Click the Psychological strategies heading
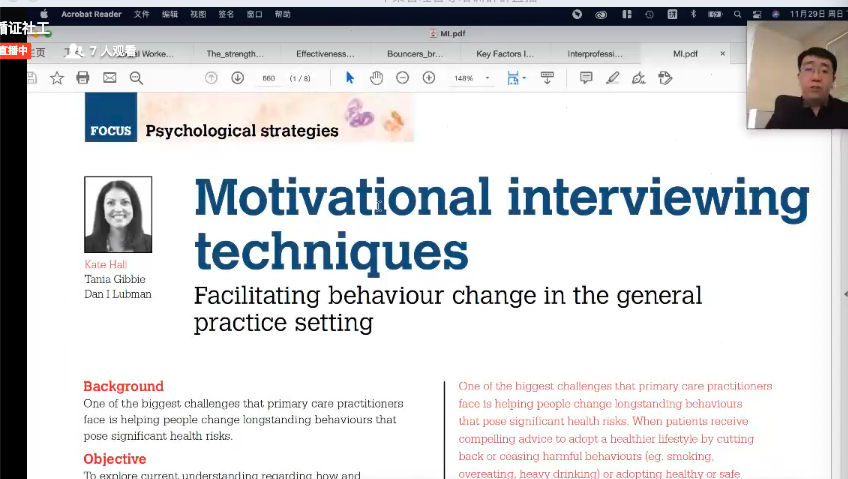The height and width of the screenshot is (479, 848). (x=242, y=131)
